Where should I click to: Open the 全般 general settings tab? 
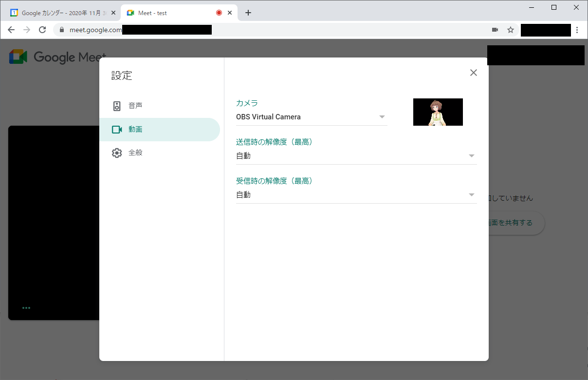coord(160,153)
